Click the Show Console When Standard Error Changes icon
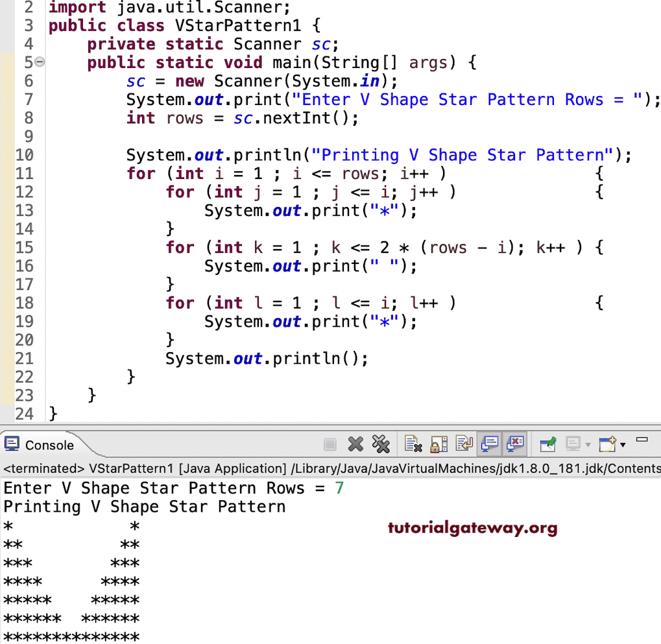 [515, 444]
